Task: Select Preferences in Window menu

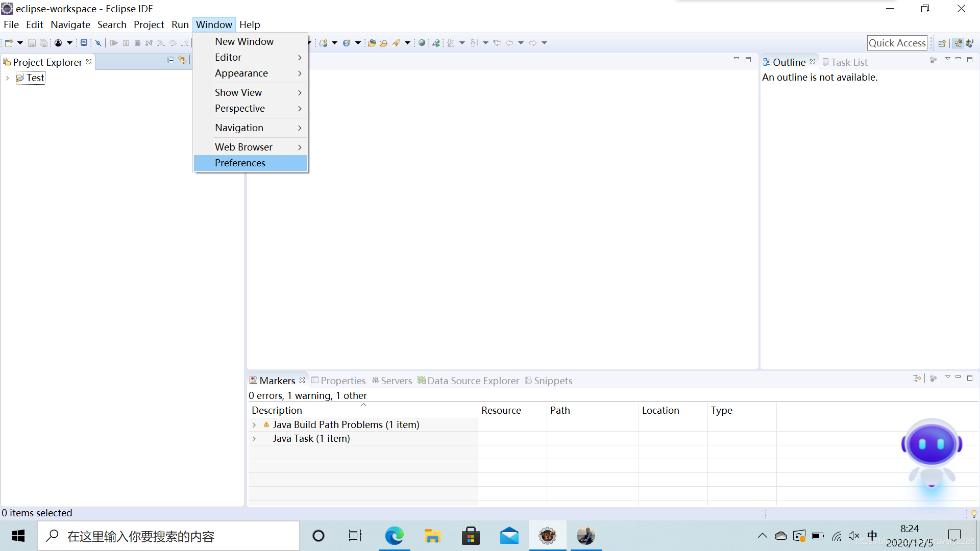Action: click(x=240, y=163)
